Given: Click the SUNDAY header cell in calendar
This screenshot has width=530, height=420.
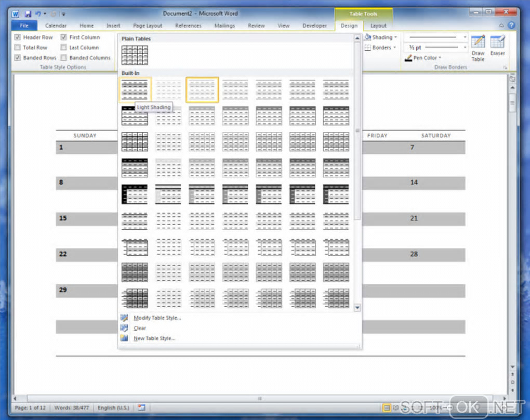Looking at the screenshot, I should (85, 136).
